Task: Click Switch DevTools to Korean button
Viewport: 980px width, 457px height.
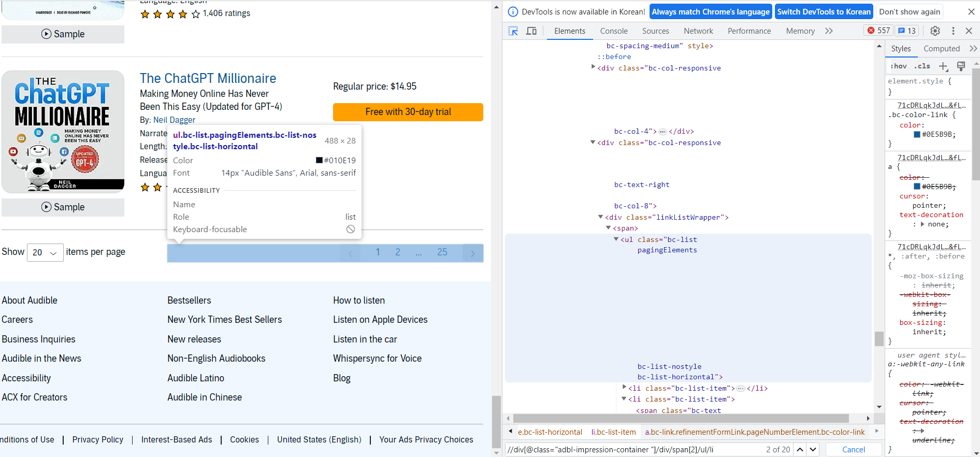Action: point(824,12)
